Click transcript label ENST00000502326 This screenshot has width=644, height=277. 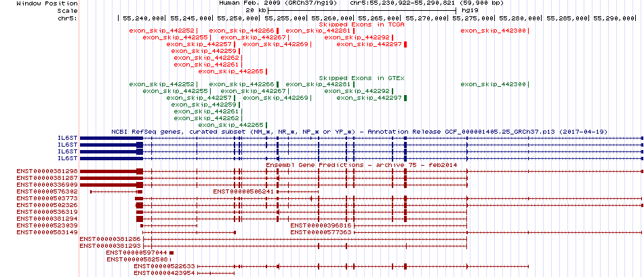point(47,206)
